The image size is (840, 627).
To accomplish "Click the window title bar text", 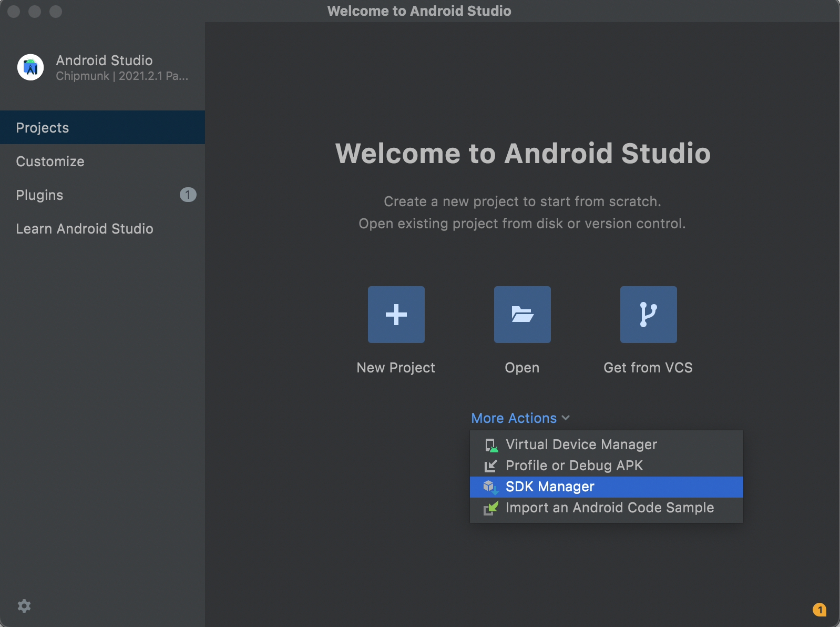I will pyautogui.click(x=419, y=11).
